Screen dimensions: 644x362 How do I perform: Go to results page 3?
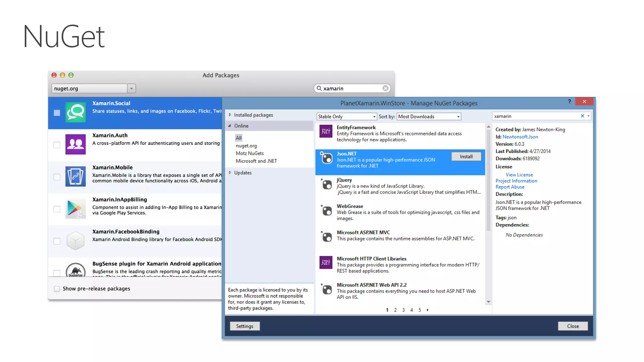coord(403,310)
